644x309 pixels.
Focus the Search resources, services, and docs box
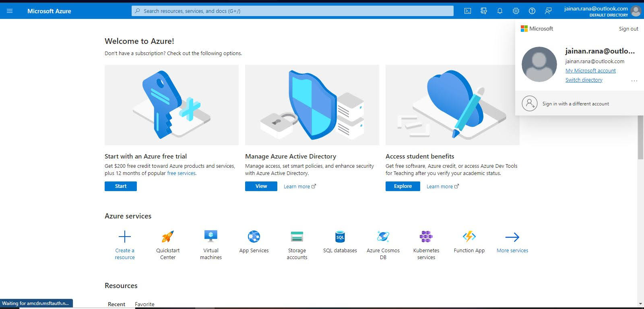(293, 11)
